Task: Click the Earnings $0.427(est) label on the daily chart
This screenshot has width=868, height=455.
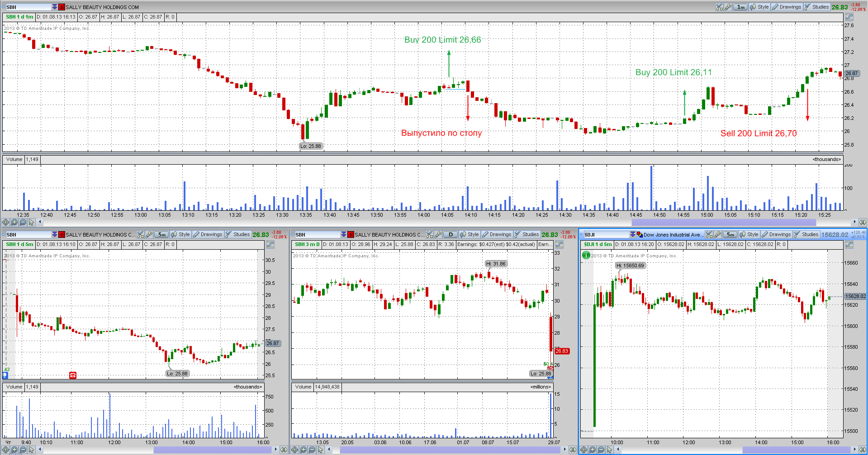Action: [x=496, y=244]
